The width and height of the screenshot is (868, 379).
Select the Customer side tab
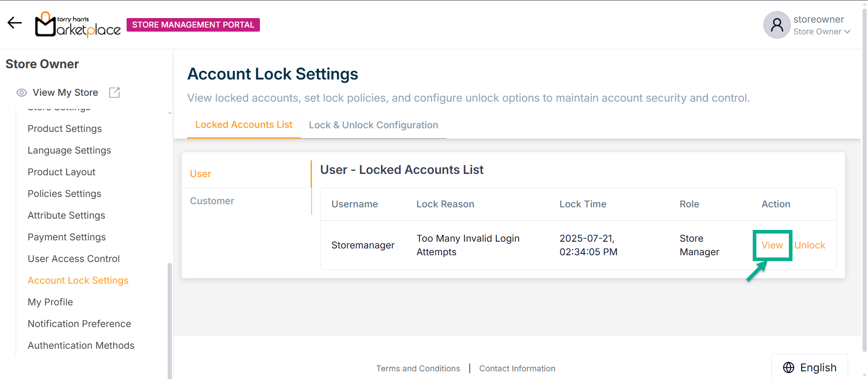212,201
